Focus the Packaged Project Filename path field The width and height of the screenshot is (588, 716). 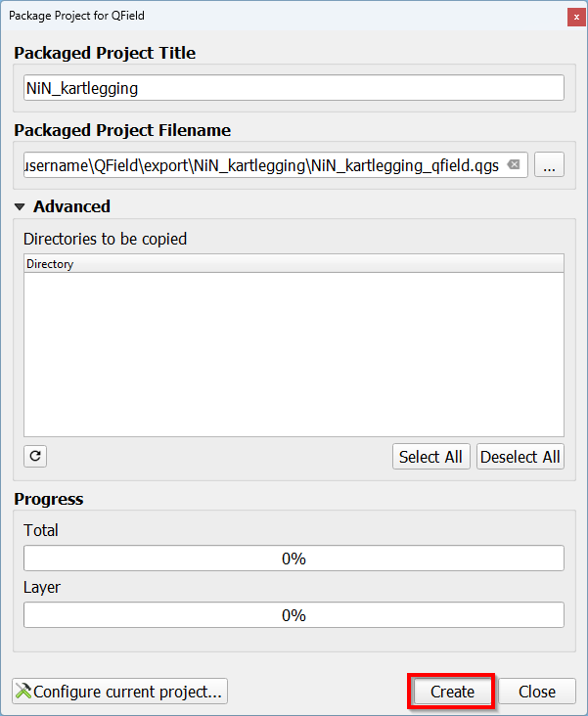click(264, 165)
